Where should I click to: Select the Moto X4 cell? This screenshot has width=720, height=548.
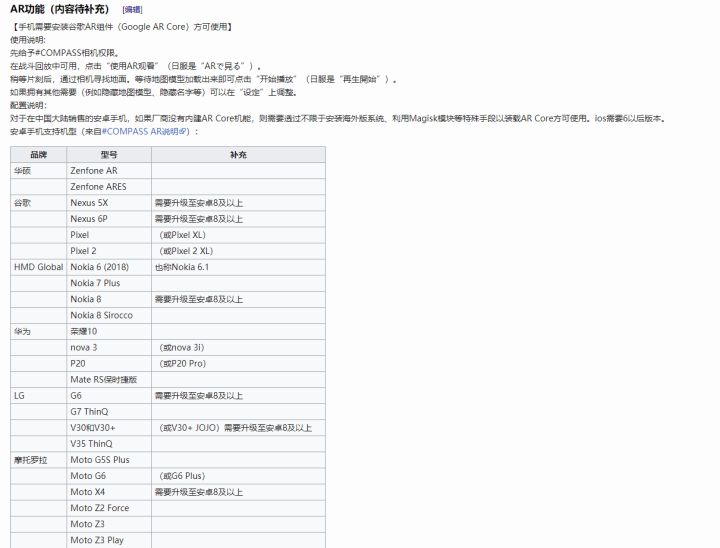109,492
